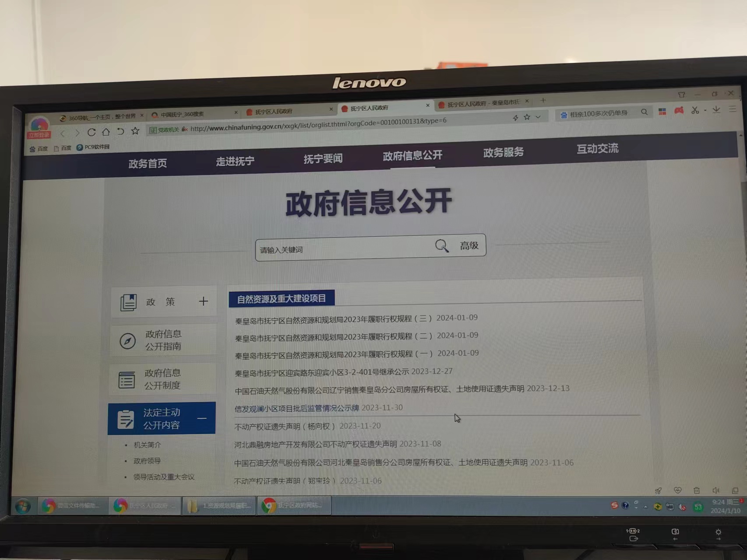Expand the 政策 section with plus sign
Image resolution: width=747 pixels, height=560 pixels.
(x=203, y=301)
